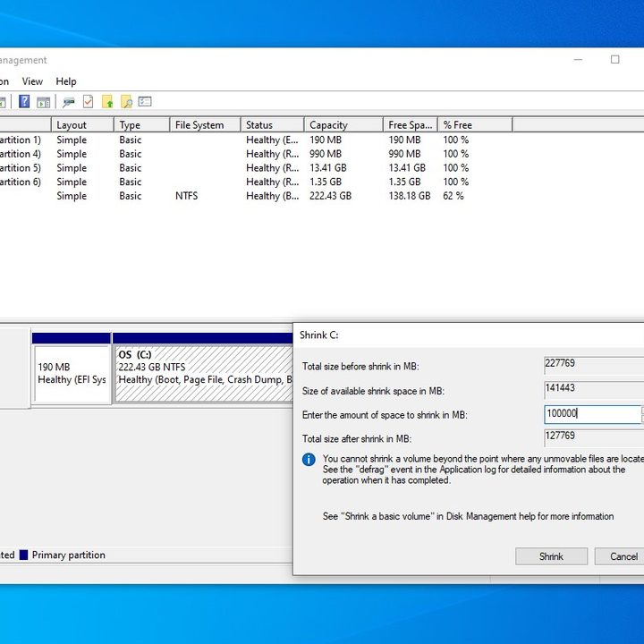Sort by the % Free column header
644x644 pixels.
click(475, 125)
